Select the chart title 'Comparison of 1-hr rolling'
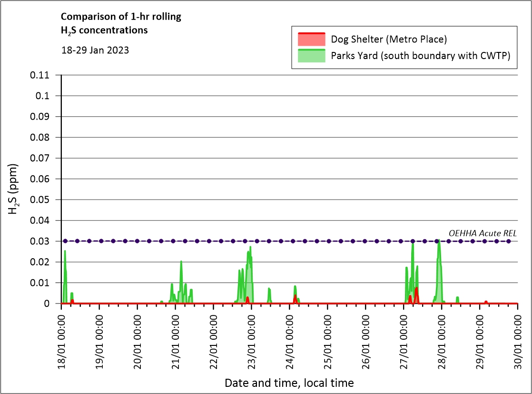 (x=121, y=17)
